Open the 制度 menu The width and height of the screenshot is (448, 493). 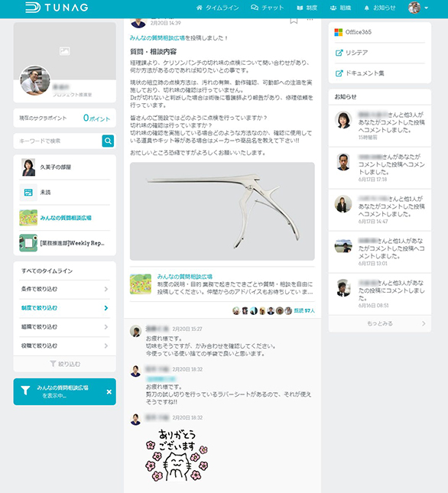pyautogui.click(x=307, y=8)
